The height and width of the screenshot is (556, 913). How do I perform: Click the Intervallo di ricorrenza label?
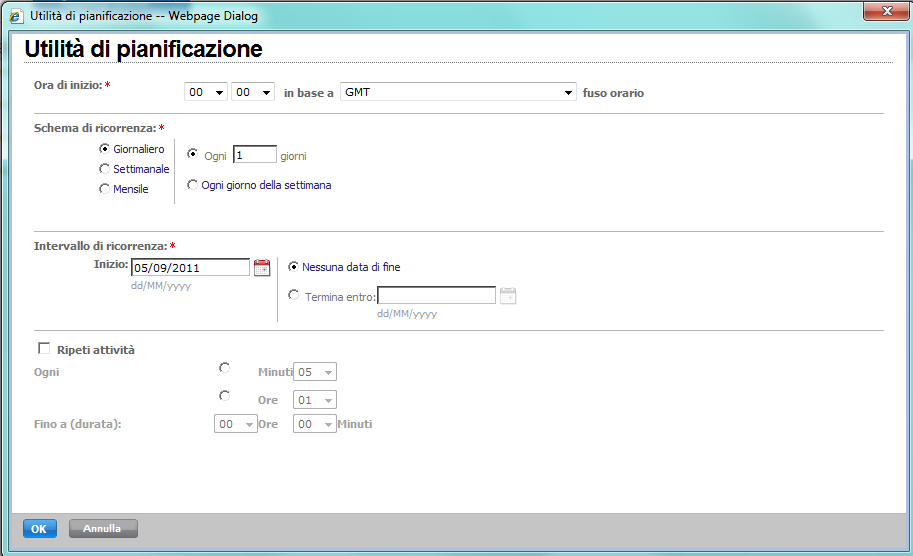point(100,246)
